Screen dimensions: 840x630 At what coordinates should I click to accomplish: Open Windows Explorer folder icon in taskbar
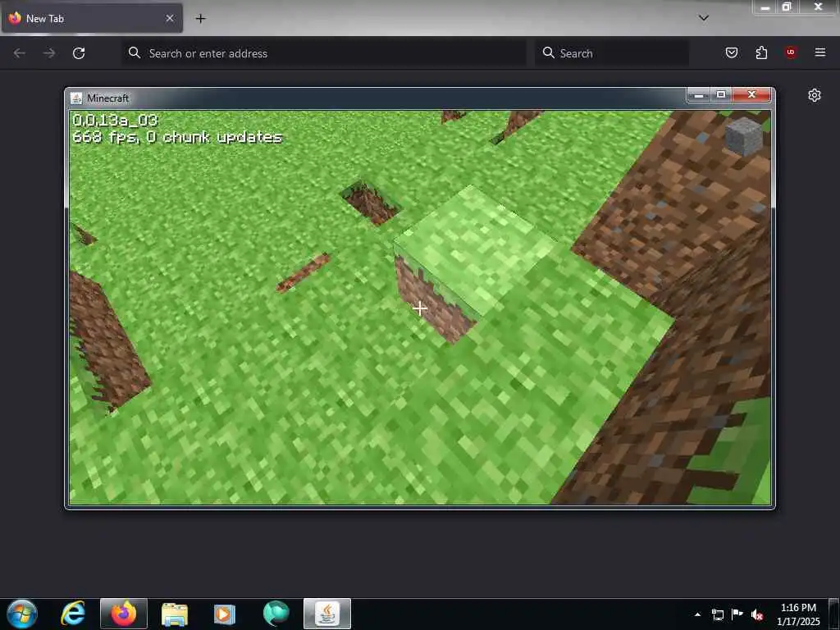(175, 614)
